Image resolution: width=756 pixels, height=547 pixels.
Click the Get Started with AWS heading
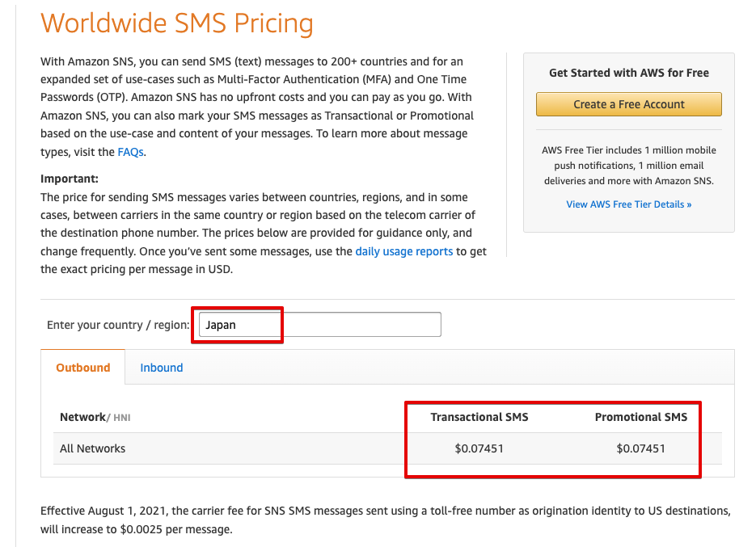[x=628, y=73]
